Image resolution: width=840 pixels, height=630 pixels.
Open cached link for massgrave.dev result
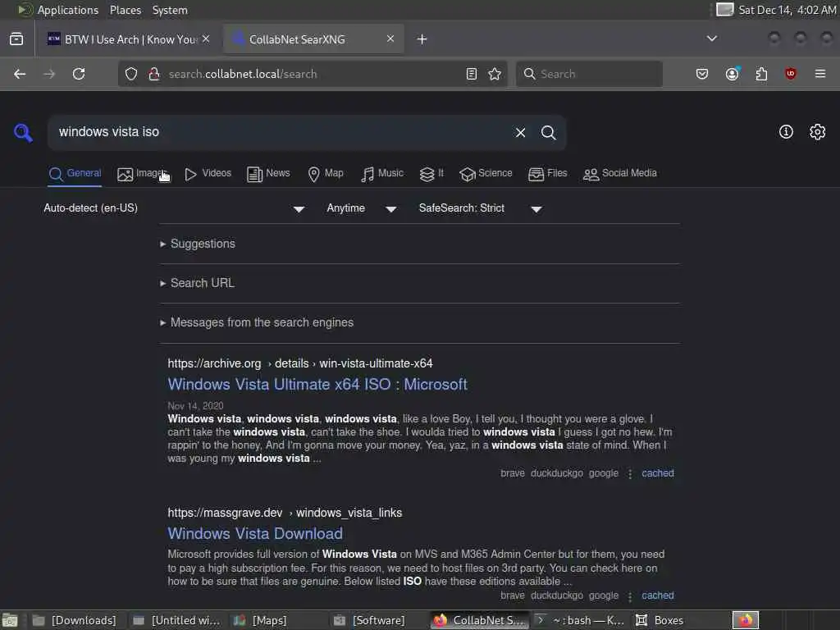tap(657, 596)
